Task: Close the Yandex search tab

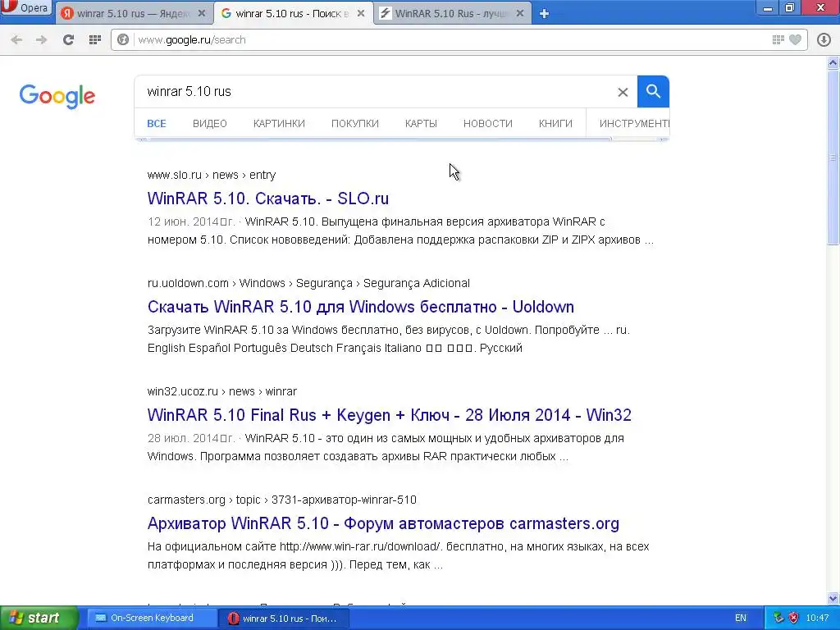Action: coord(202,13)
